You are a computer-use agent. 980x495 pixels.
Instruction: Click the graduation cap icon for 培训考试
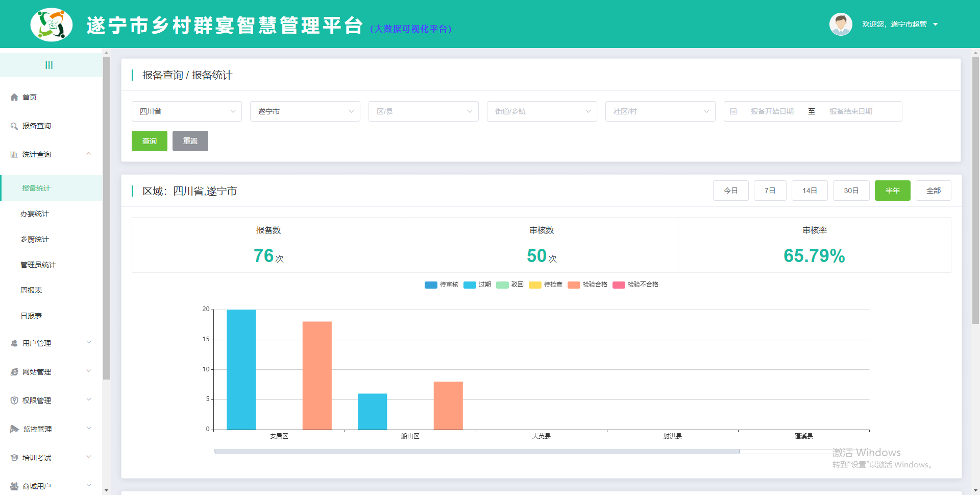click(x=14, y=458)
